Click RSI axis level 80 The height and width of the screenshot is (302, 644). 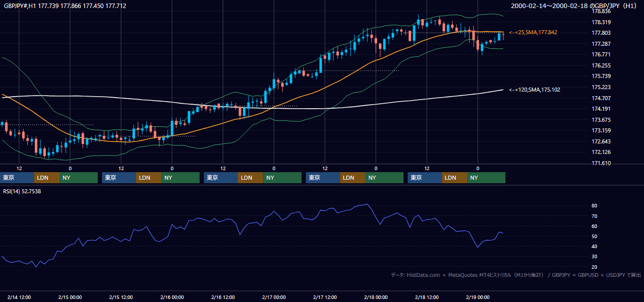pos(595,206)
